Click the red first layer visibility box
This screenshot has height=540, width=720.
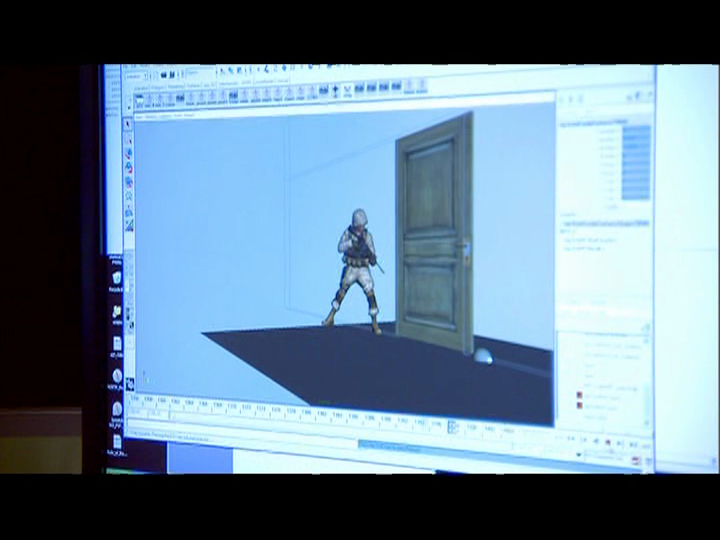579,395
